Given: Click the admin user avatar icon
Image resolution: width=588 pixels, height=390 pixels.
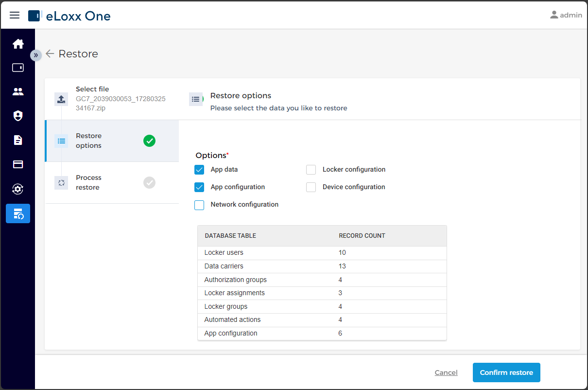Looking at the screenshot, I should click(554, 15).
